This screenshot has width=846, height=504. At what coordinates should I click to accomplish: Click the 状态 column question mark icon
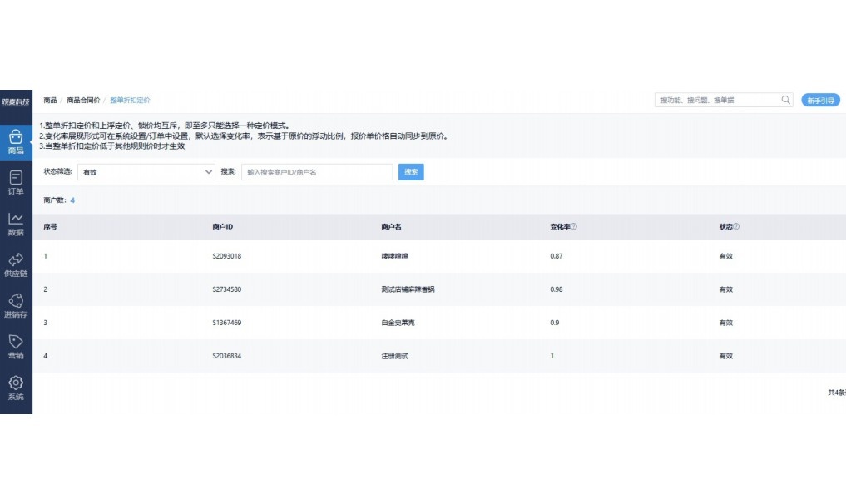(x=735, y=225)
